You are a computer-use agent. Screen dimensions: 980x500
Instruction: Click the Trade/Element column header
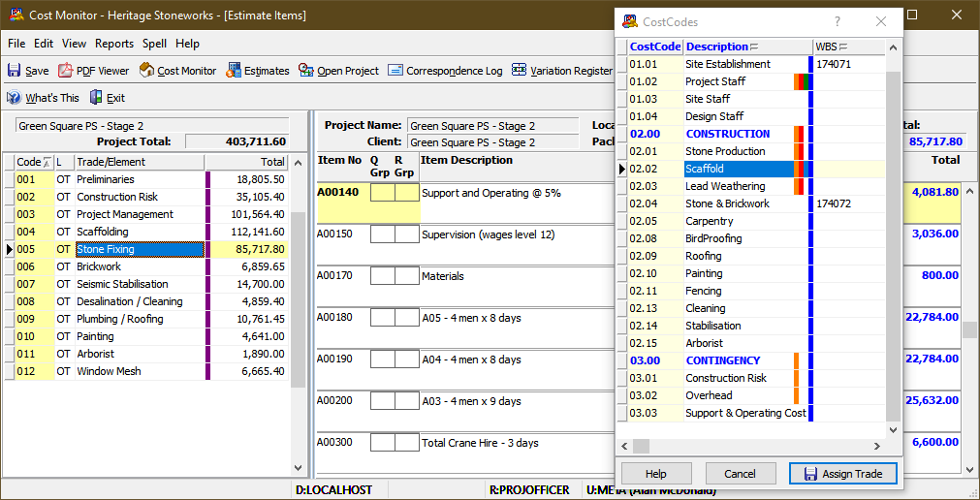click(x=140, y=162)
